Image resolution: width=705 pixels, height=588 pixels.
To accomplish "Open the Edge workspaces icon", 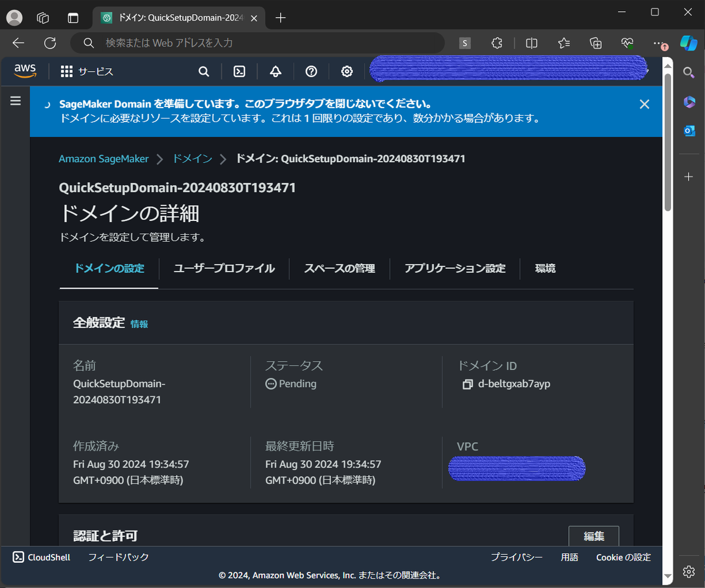I will [43, 18].
